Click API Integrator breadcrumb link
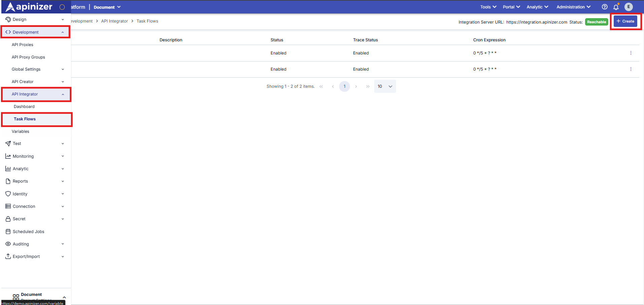Image resolution: width=644 pixels, height=305 pixels. [x=115, y=21]
